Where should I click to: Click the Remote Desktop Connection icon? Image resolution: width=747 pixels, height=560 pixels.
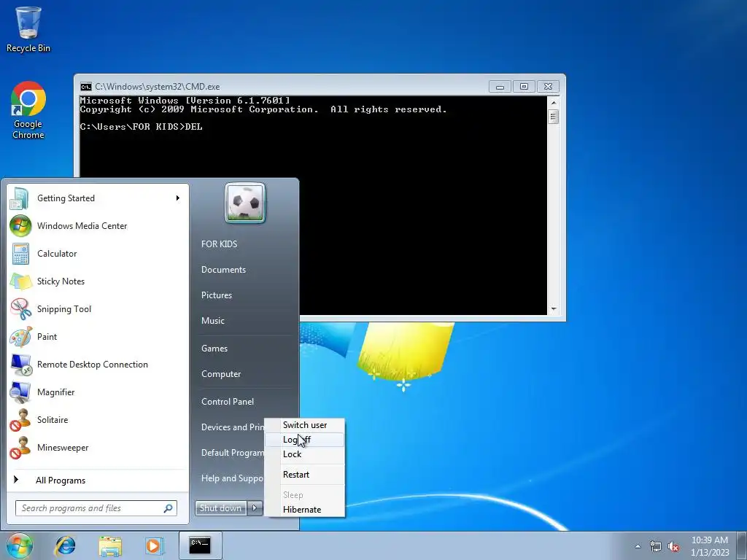[20, 365]
